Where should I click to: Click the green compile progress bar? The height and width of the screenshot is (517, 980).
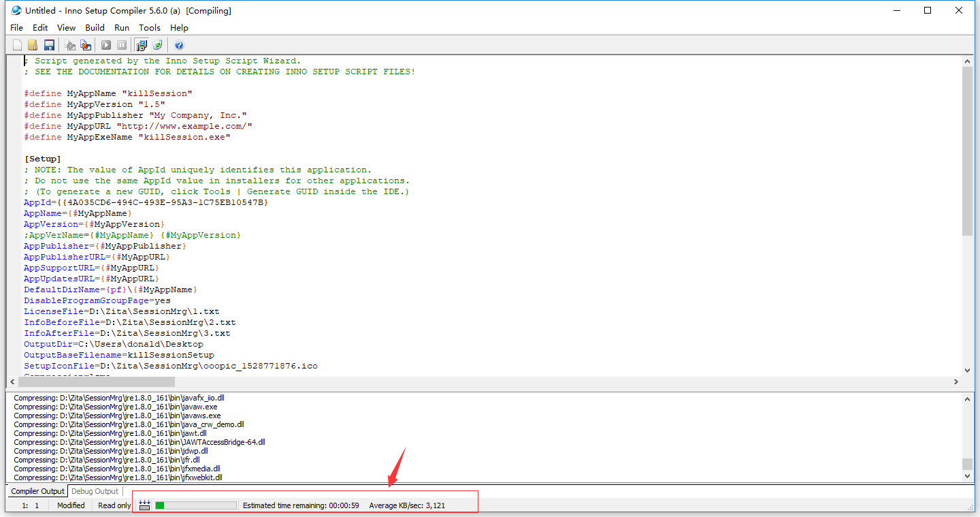(196, 505)
